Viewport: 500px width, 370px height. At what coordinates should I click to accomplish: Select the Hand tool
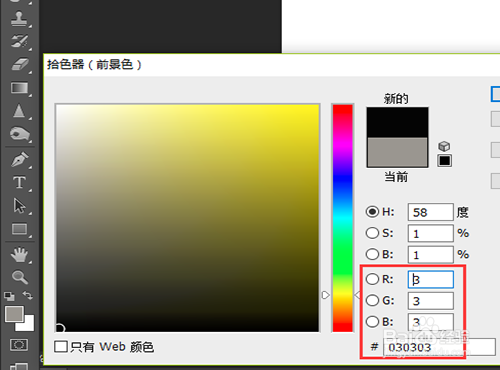(x=19, y=255)
